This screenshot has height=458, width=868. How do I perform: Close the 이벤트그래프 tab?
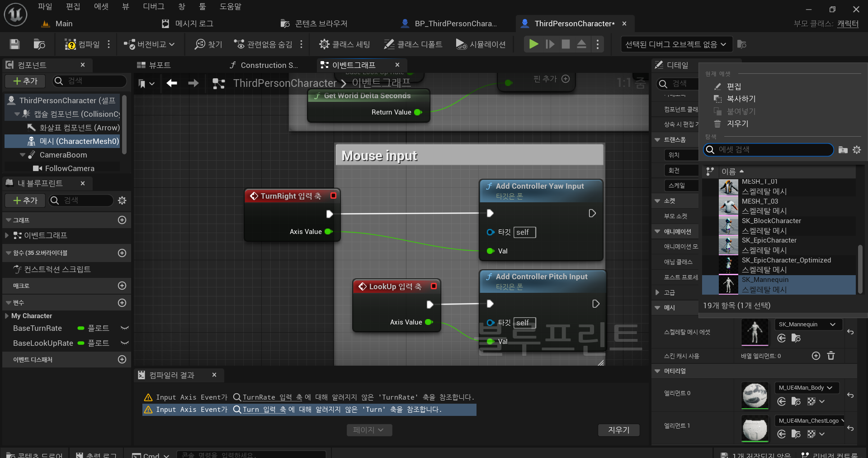pyautogui.click(x=397, y=65)
